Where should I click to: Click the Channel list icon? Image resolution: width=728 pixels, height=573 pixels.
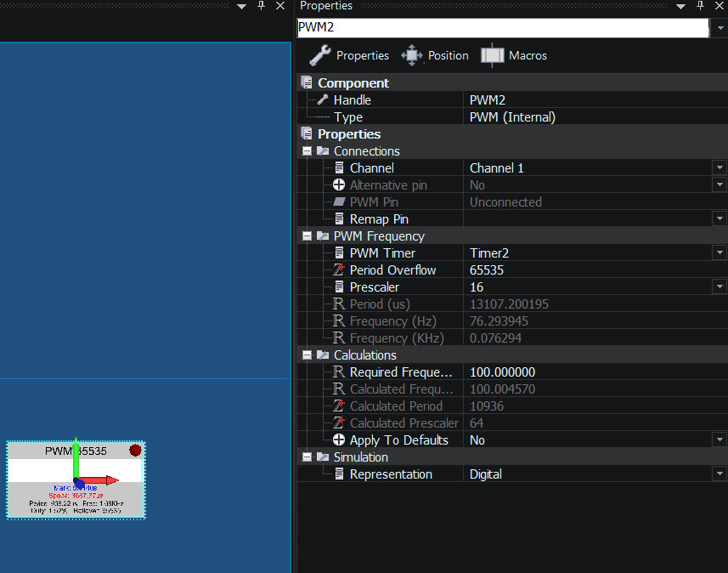(x=340, y=167)
